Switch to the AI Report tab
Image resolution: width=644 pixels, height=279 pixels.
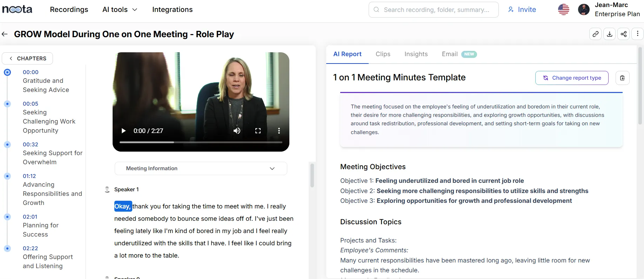pos(347,54)
